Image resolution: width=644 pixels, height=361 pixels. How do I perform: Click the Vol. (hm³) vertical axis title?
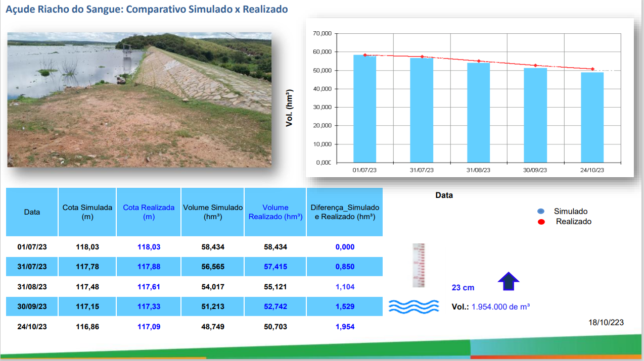[290, 108]
